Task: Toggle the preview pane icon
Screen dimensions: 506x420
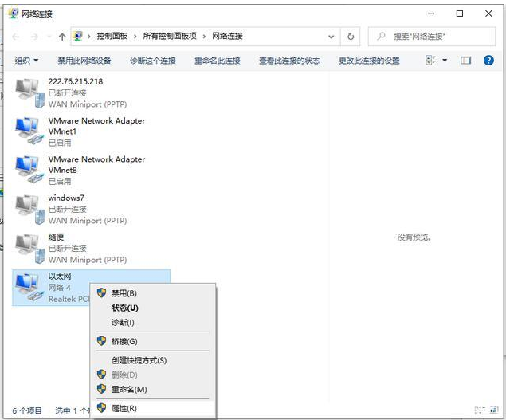Action: click(466, 61)
